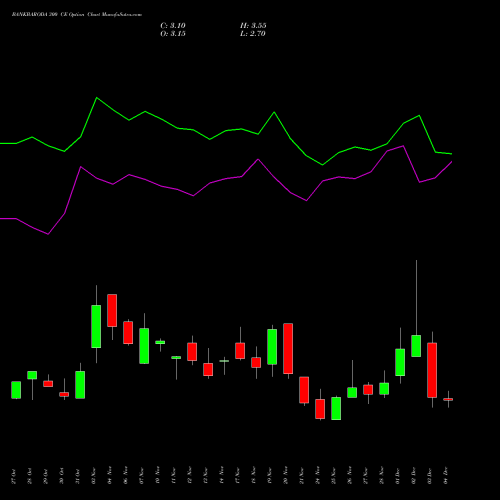
Task: Click the 28 Oct date label
Action: point(30,476)
